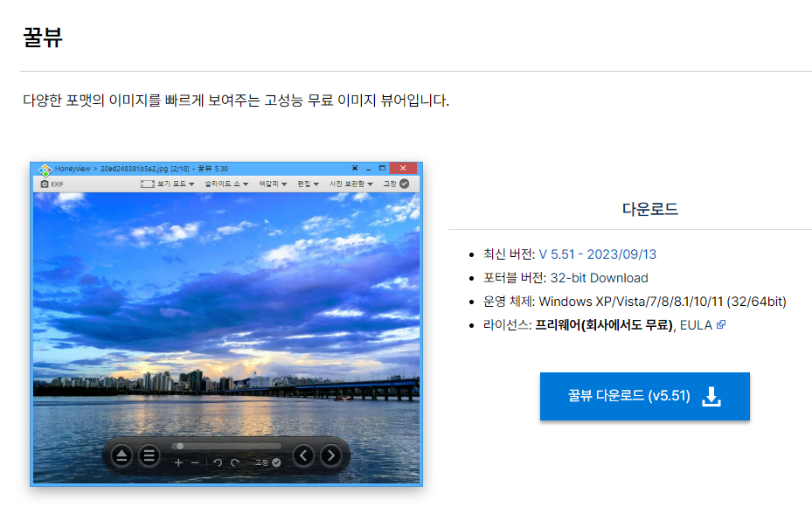
Task: Open EXIF info using the camera icon
Action: point(43,184)
